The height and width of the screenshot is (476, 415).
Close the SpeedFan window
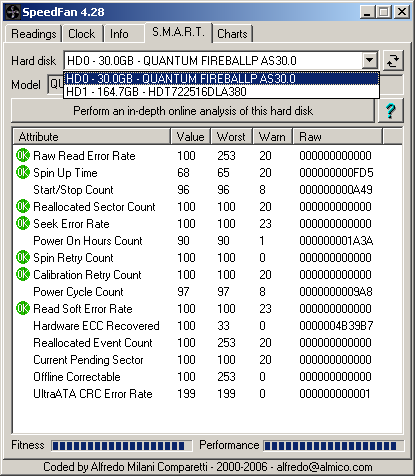coord(402,12)
